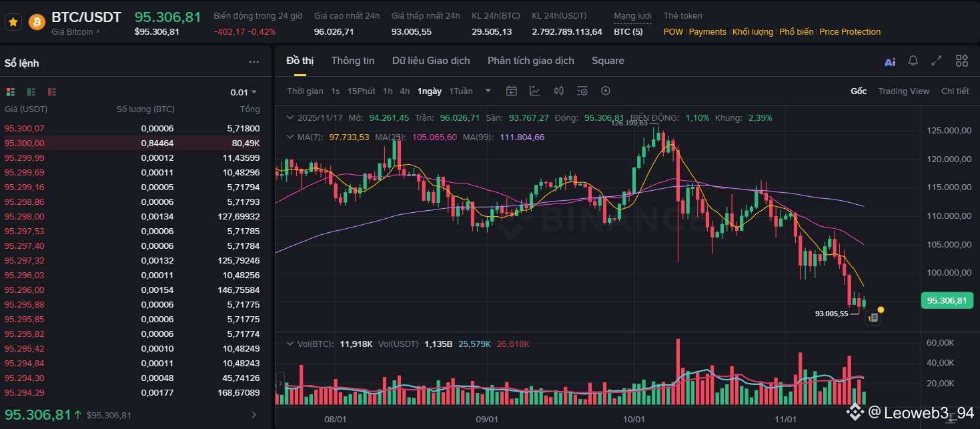Open the technical indicators chart icon
980x429 pixels.
535,91
